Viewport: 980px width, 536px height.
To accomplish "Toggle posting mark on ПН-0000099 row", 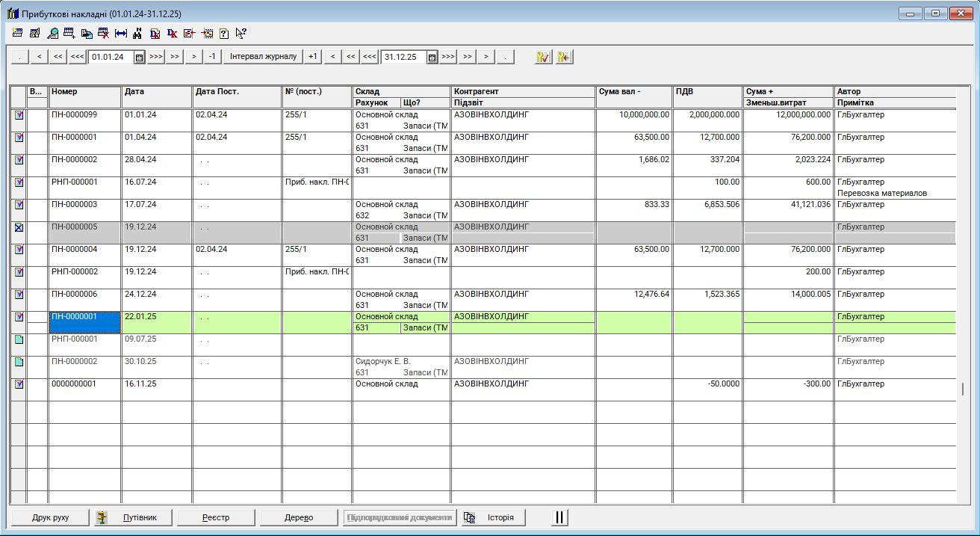I will click(x=19, y=115).
